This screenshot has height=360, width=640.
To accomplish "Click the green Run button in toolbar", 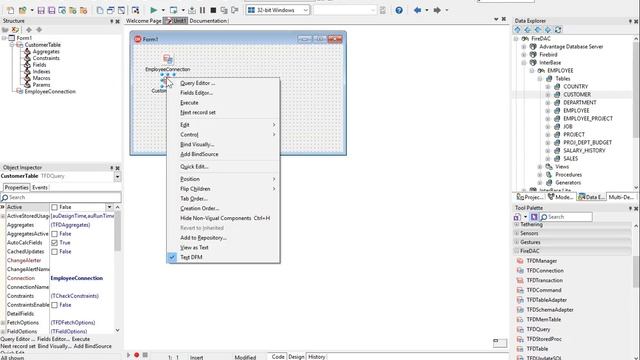I will [153, 10].
